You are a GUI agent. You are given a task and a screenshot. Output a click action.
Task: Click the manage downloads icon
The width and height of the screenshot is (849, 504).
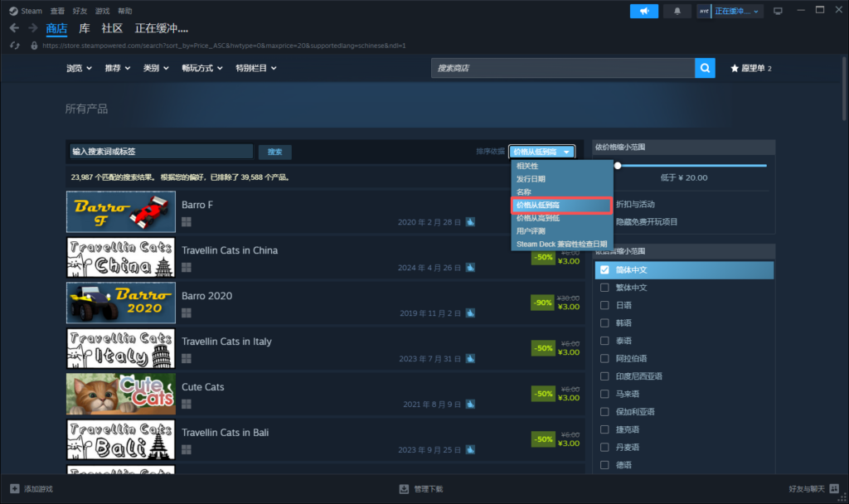[404, 489]
